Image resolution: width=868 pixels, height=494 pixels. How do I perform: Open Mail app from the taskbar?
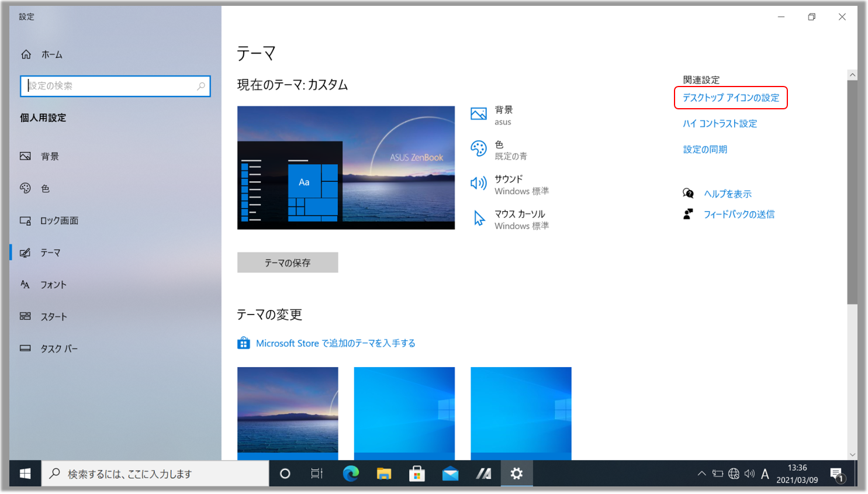click(450, 474)
